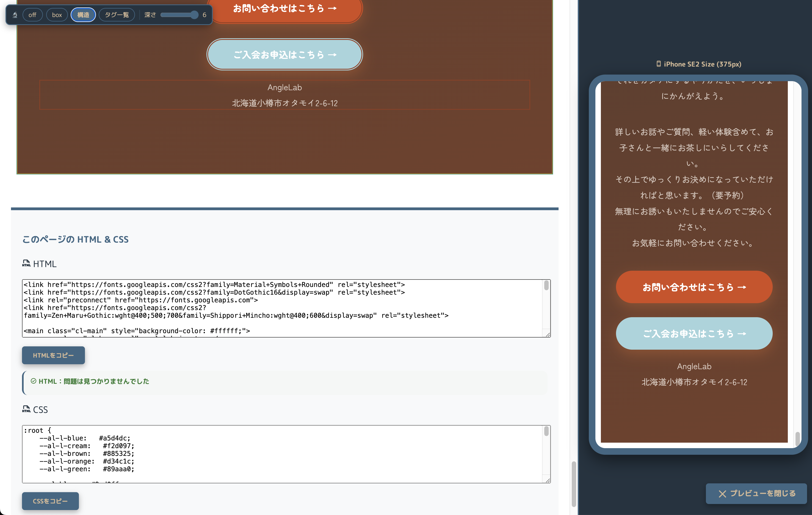812x515 pixels.
Task: Select the 構造 inspector mode
Action: point(83,15)
